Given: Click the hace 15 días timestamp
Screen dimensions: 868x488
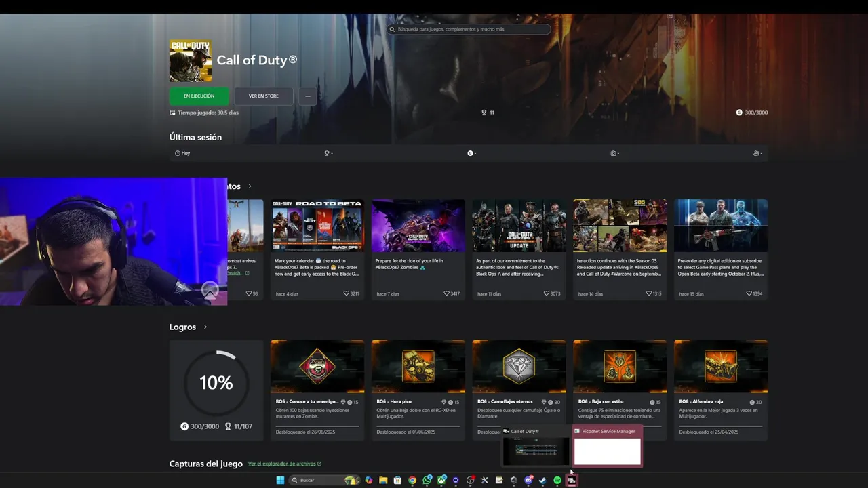Looking at the screenshot, I should pyautogui.click(x=691, y=294).
